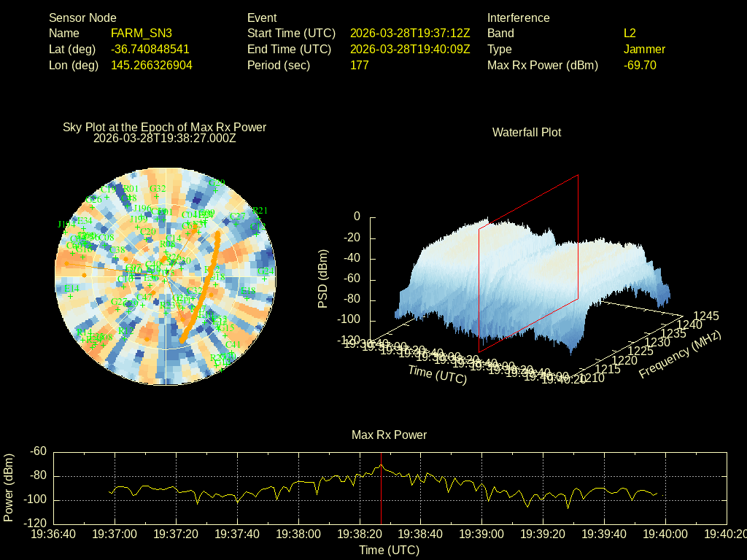This screenshot has height=560, width=747.
Task: Select the Max Rx Power value -69.70
Action: pos(640,66)
